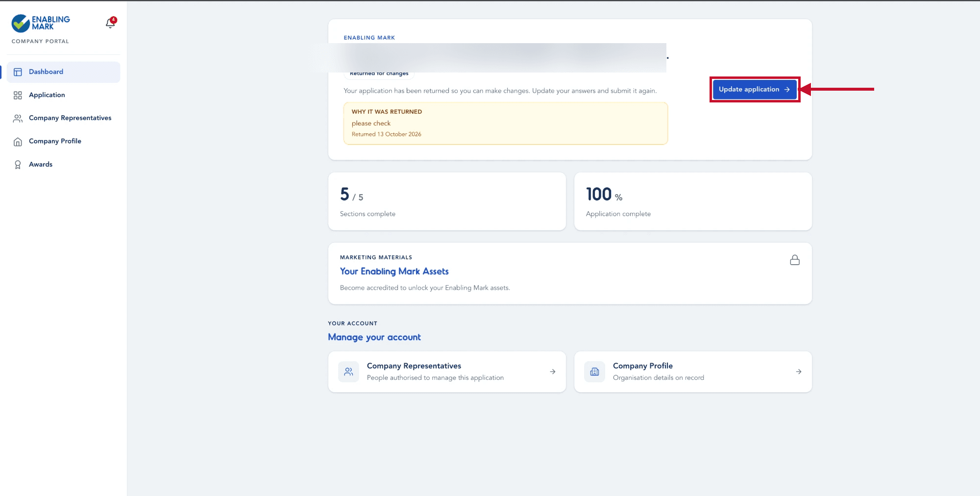Screen dimensions: 980x496
Task: Click arrow on Company Representatives card
Action: pos(553,372)
